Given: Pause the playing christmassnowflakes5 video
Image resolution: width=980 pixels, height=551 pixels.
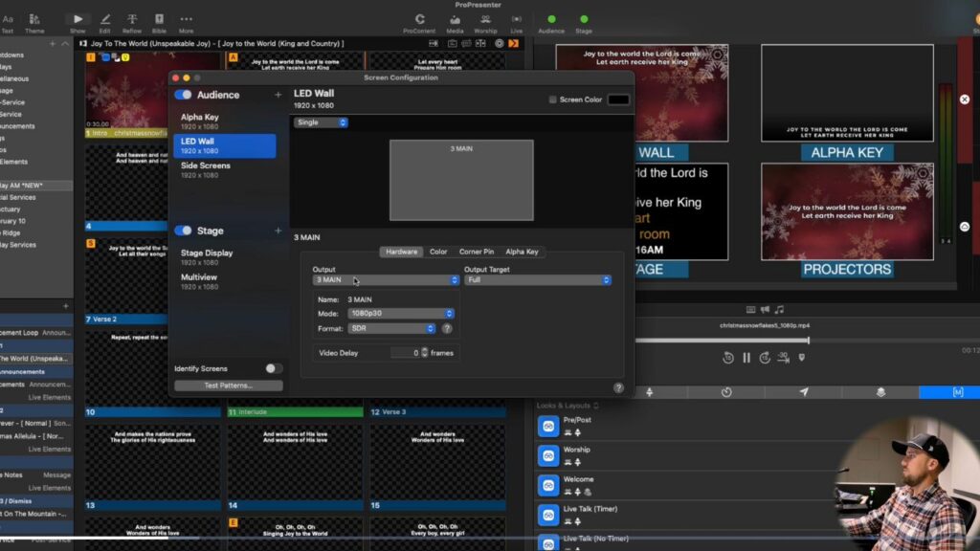Looking at the screenshot, I should pyautogui.click(x=746, y=356).
